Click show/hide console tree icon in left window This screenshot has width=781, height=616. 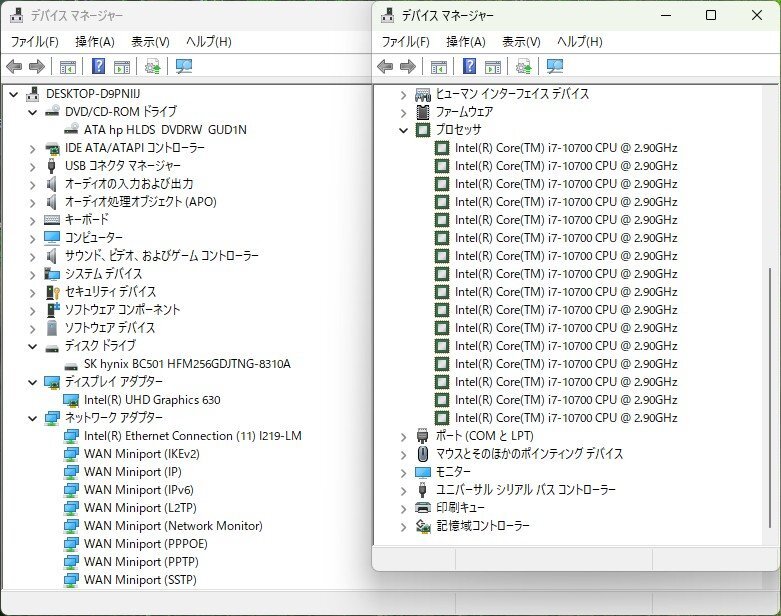[68, 66]
